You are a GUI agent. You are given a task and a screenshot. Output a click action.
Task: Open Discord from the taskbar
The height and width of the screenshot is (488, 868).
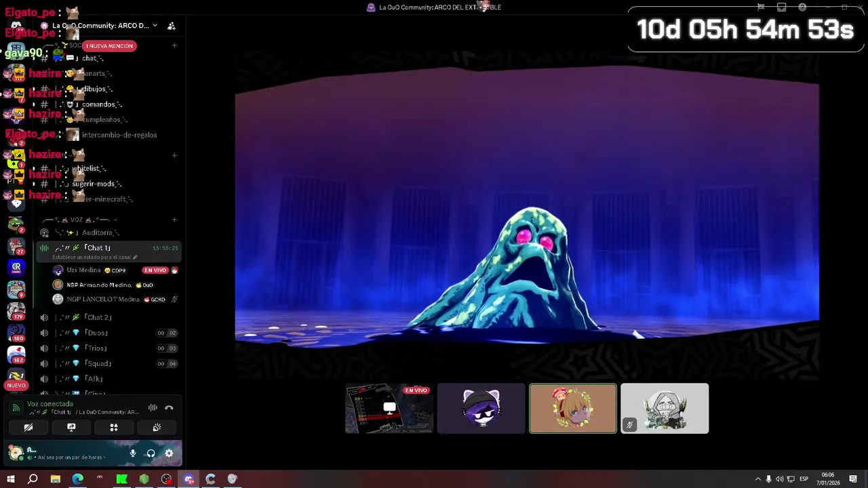[x=189, y=479]
